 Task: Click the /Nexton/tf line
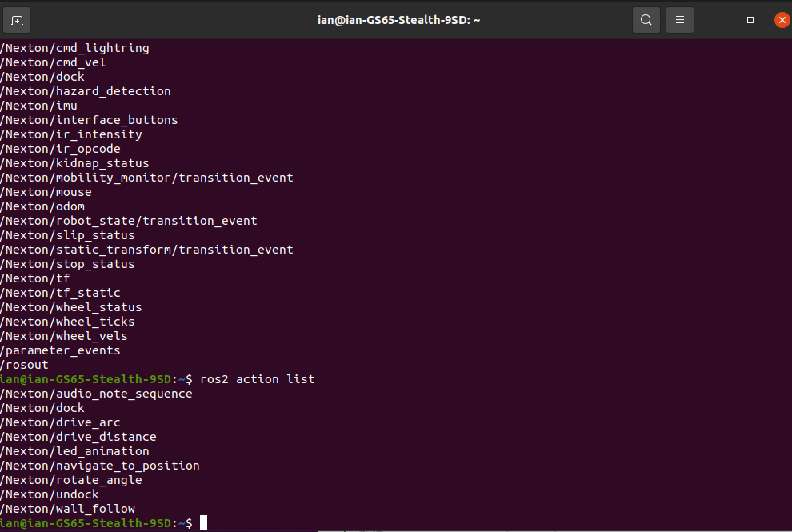35,278
